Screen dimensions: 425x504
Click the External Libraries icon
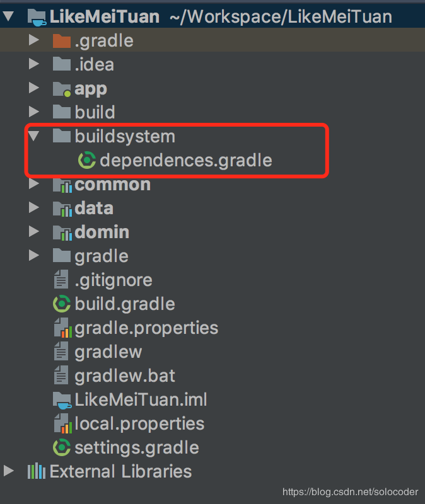coord(37,471)
